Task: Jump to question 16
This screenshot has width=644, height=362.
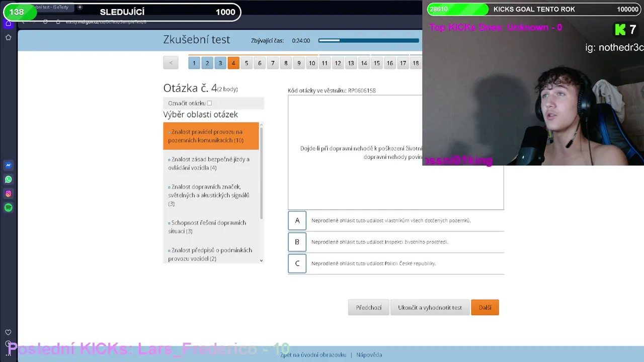Action: (390, 63)
